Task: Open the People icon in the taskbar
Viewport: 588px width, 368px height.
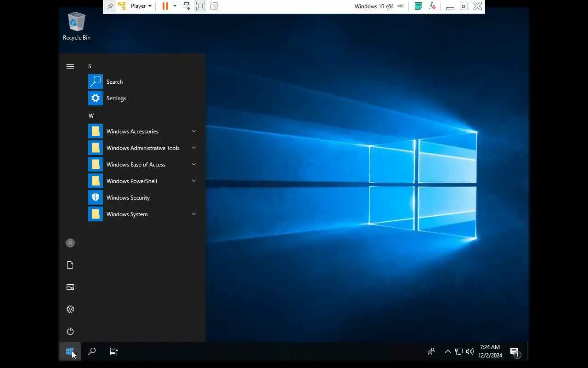Action: [x=431, y=351]
